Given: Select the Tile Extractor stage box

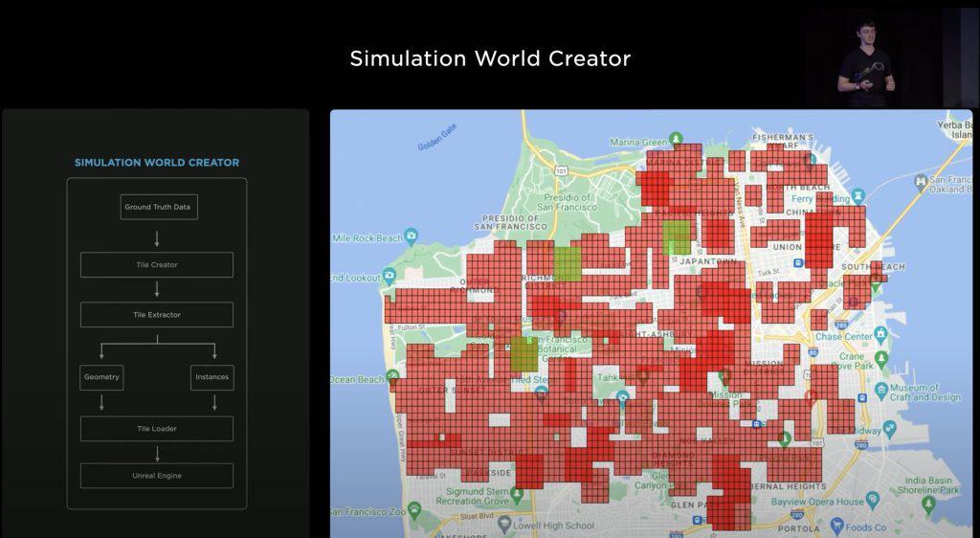Looking at the screenshot, I should [157, 315].
